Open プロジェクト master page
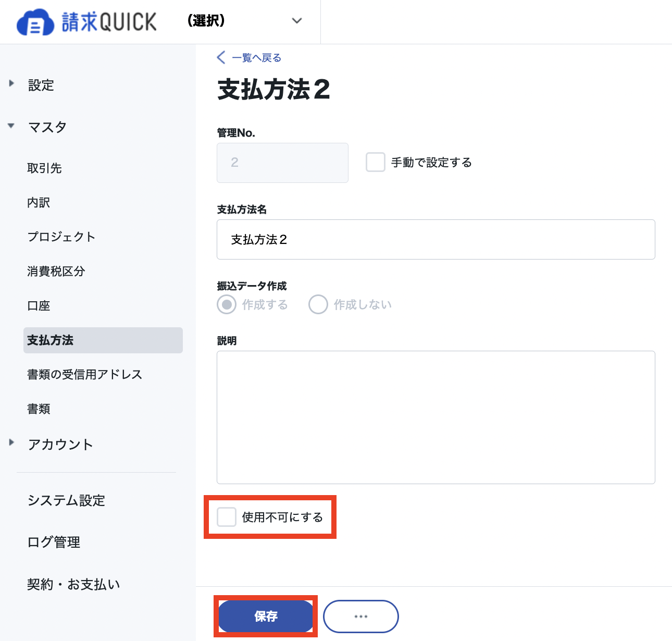Viewport: 672px width, 641px height. click(61, 237)
